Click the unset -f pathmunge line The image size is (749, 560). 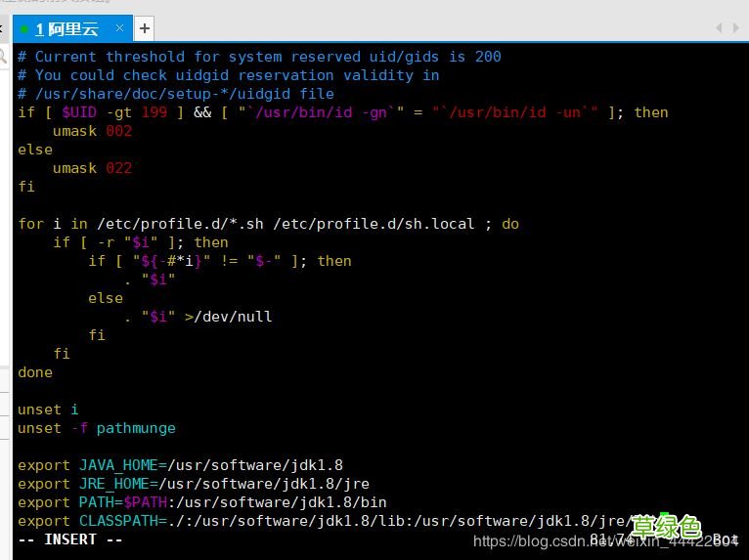click(x=96, y=428)
